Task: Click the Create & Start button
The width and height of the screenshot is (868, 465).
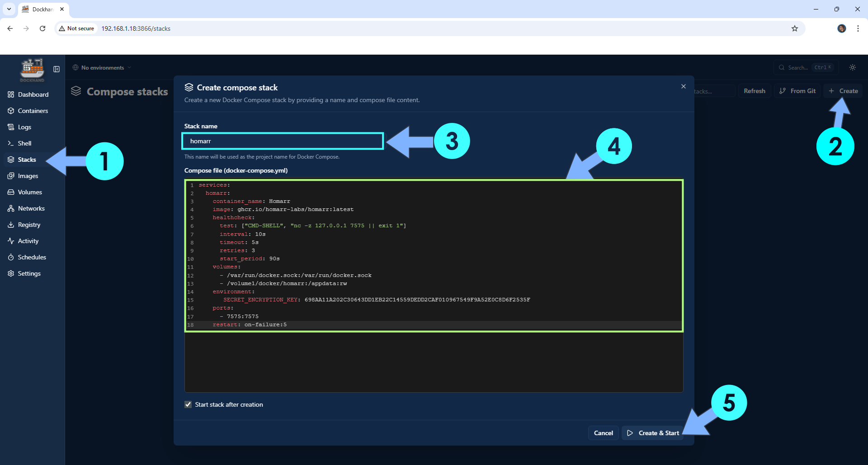Action: (x=652, y=432)
